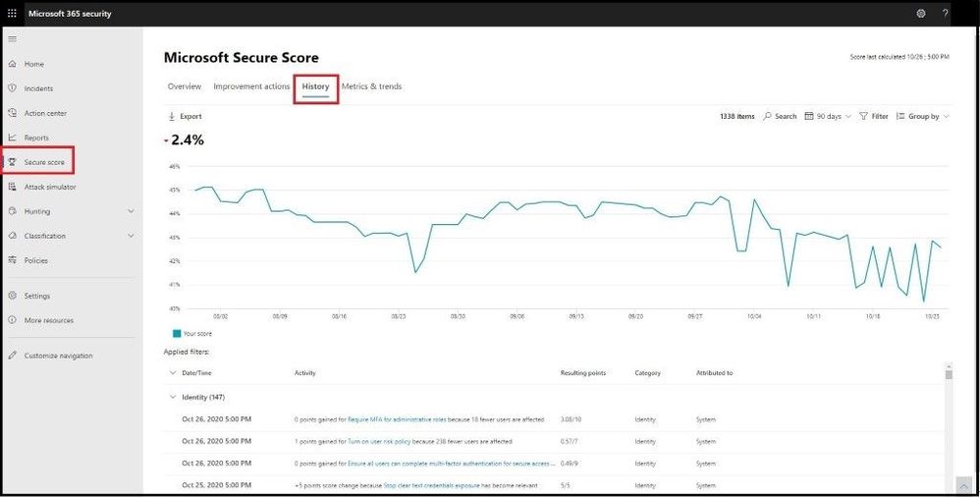Click the More resources info icon
Viewport: 980px width, 497px height.
click(x=13, y=320)
